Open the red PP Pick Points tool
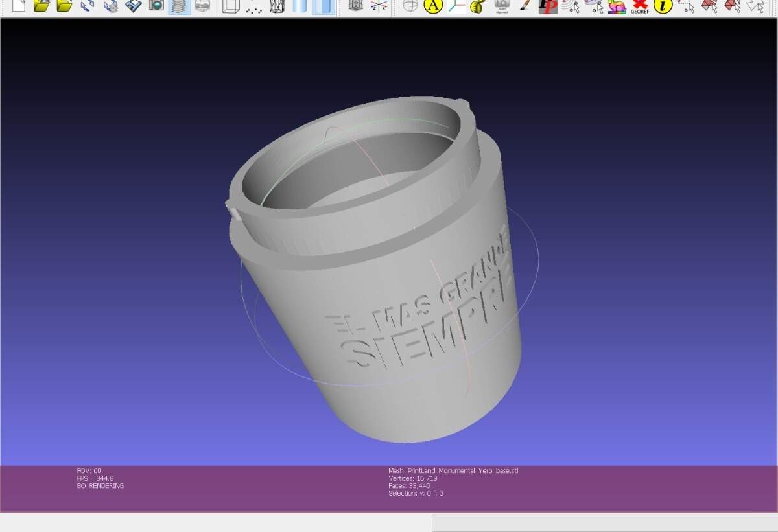 (548, 6)
